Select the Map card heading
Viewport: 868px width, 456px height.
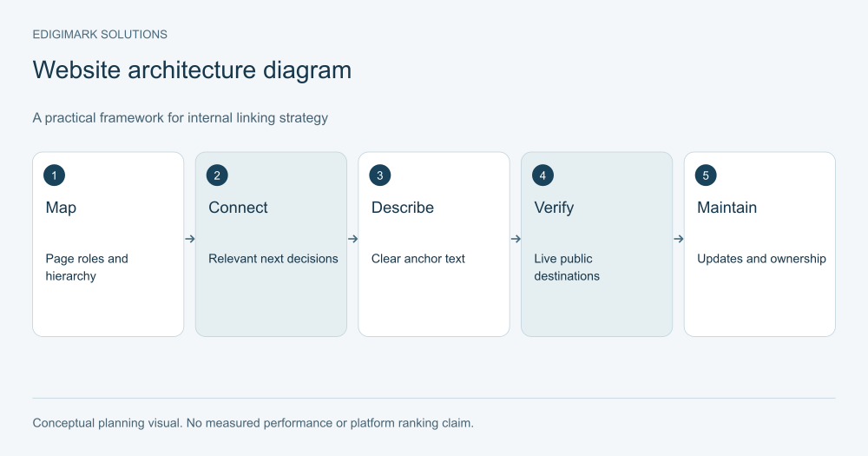[x=61, y=208]
